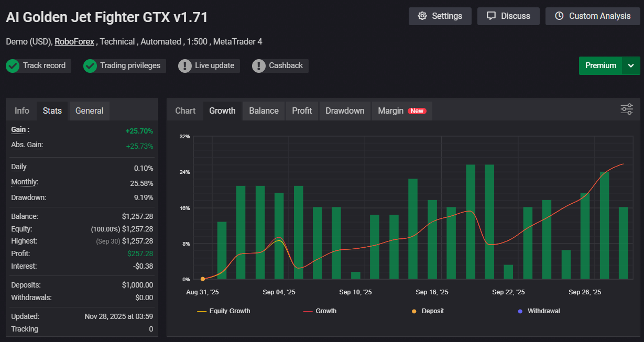Click the Discuss speech bubble icon
Viewport: 644px width, 342px height.
coord(491,16)
